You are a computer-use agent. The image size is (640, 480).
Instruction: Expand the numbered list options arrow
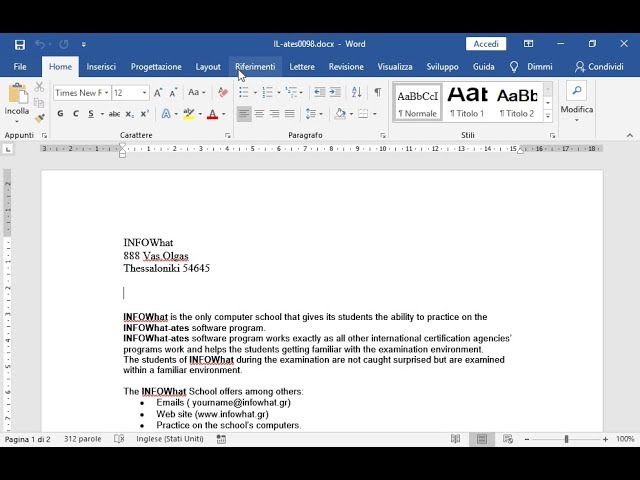[x=279, y=93]
